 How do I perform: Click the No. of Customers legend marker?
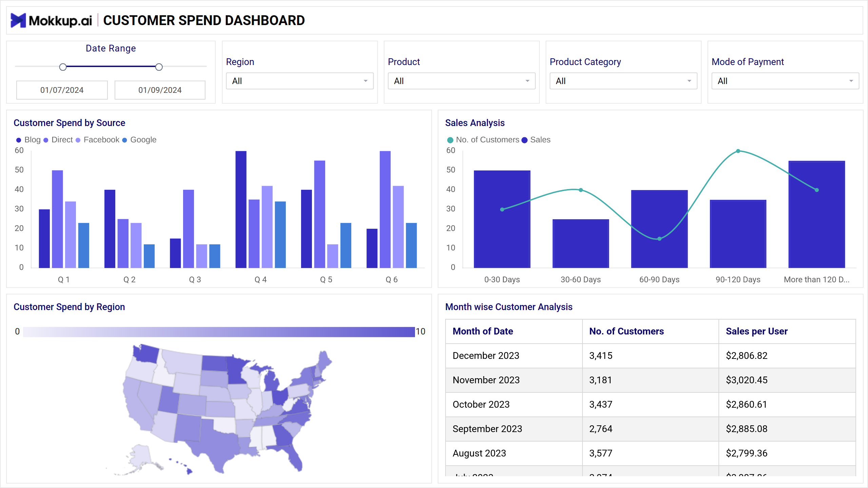[450, 140]
